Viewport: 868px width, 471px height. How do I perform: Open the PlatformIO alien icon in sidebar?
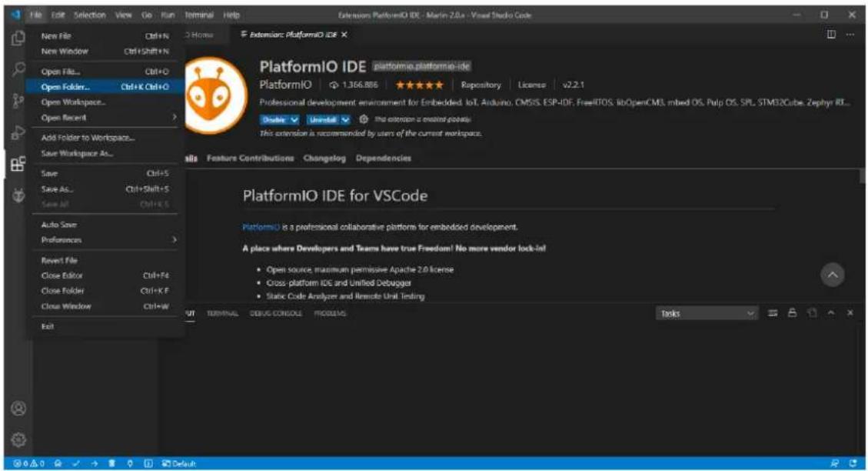click(x=18, y=195)
